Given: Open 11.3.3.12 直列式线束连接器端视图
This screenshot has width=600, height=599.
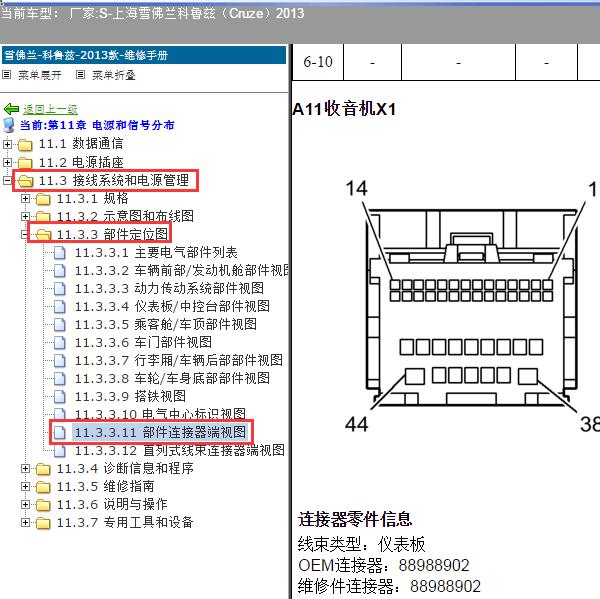Looking at the screenshot, I should click(179, 450).
